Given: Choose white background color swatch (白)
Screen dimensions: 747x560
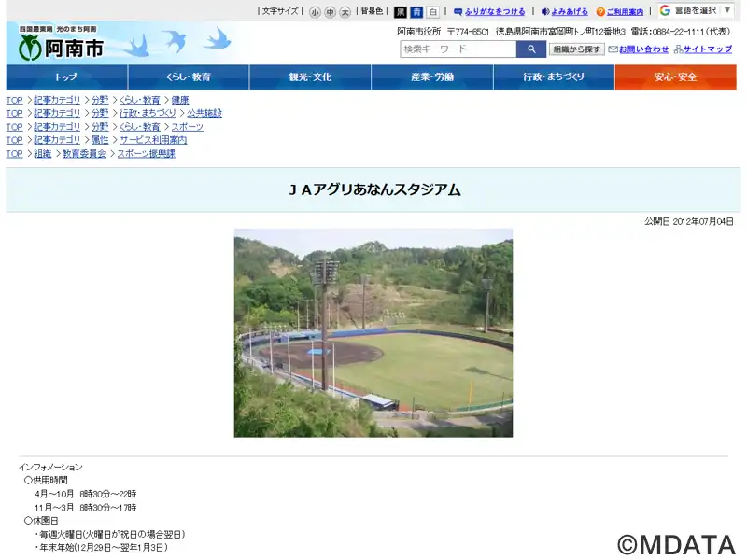Looking at the screenshot, I should pyautogui.click(x=432, y=12).
